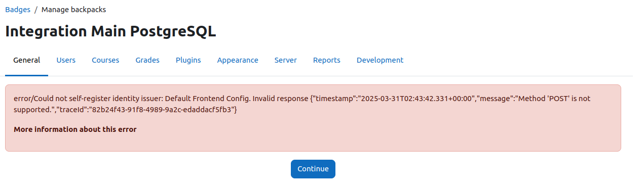The image size is (644, 188).
Task: Select the General tab
Action: [x=26, y=60]
